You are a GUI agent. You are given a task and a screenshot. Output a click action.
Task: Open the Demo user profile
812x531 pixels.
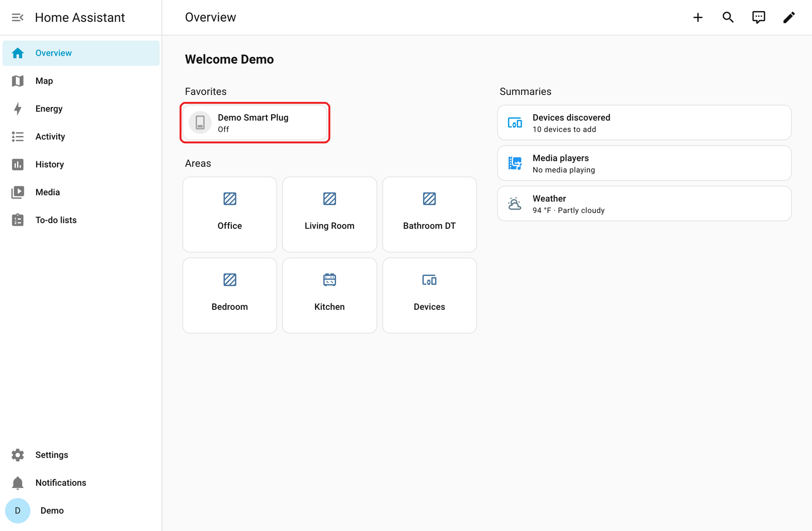point(81,511)
